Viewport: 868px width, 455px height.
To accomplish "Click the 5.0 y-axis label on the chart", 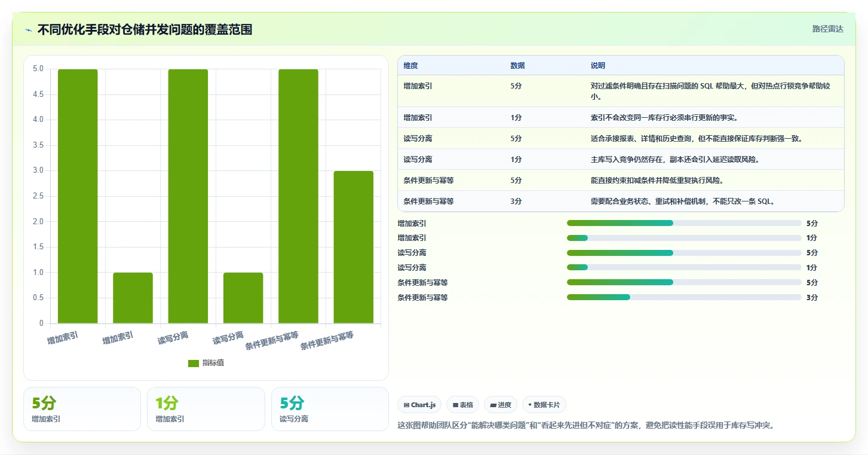I will pyautogui.click(x=38, y=69).
